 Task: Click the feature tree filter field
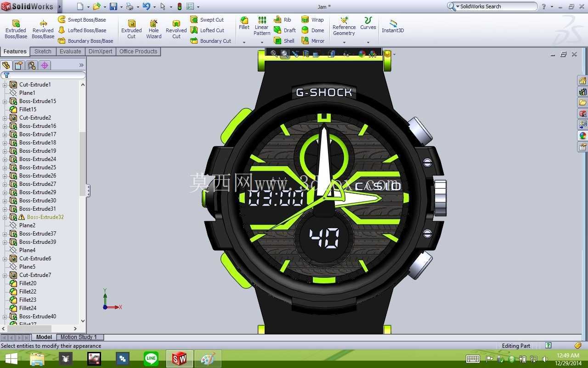pyautogui.click(x=43, y=75)
